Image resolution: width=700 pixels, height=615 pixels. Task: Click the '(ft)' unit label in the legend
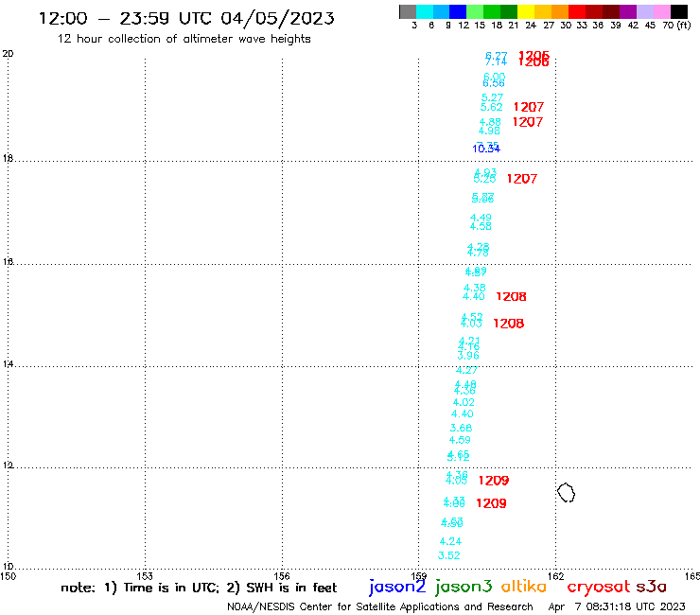[x=684, y=25]
